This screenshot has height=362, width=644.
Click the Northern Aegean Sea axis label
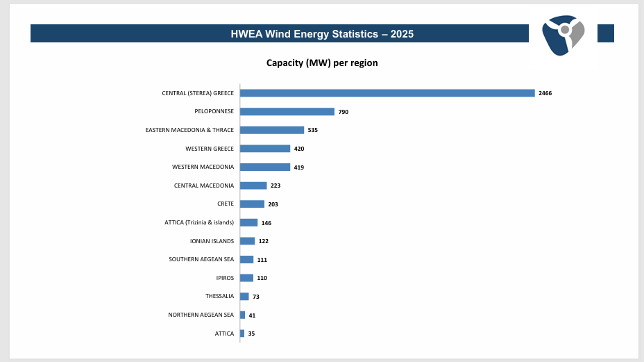pos(201,315)
